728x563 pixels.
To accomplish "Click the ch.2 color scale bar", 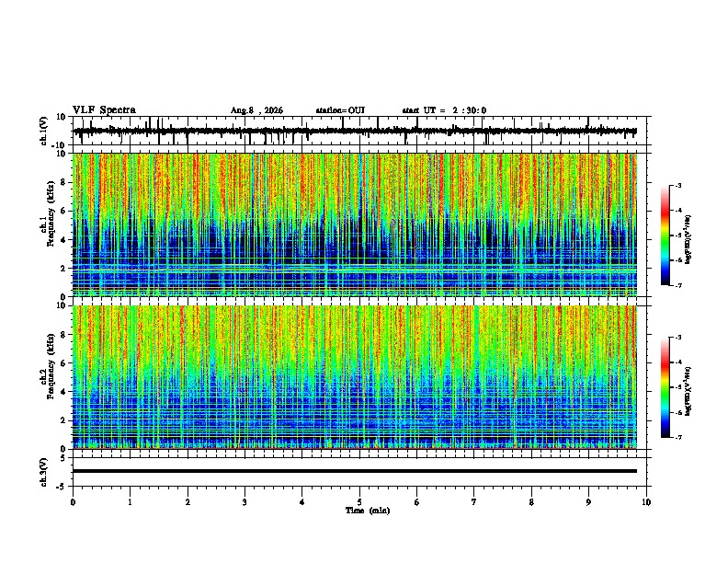I will 665,387.
